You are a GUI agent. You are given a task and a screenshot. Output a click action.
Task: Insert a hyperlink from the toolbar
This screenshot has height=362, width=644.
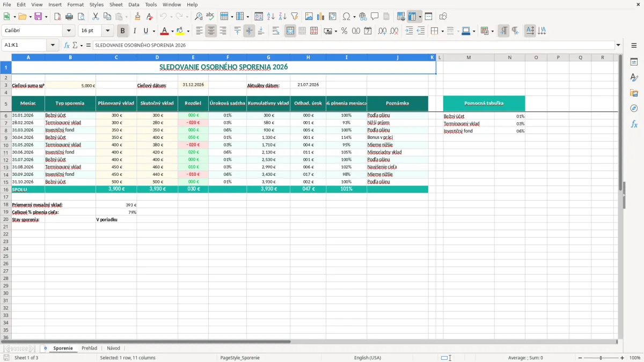coord(363,17)
